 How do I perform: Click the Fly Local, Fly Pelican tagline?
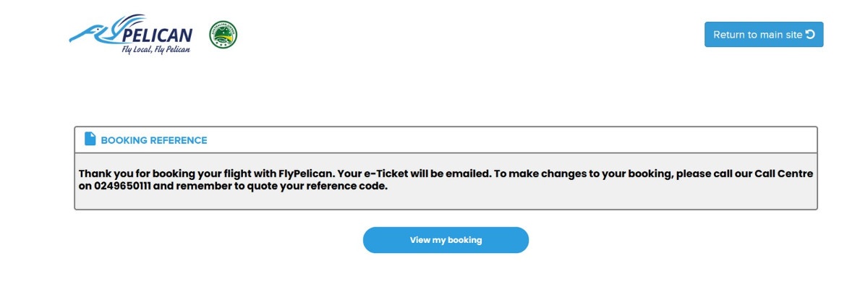(156, 50)
